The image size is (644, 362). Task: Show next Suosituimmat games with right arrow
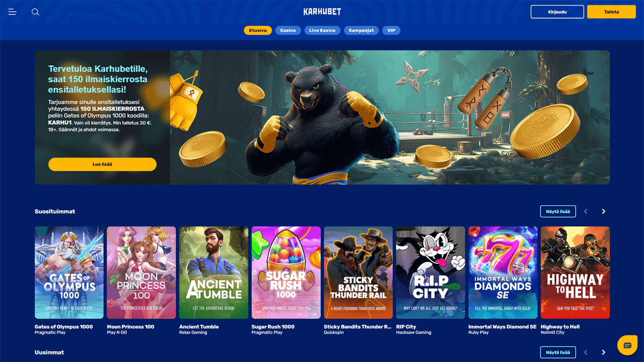click(603, 212)
